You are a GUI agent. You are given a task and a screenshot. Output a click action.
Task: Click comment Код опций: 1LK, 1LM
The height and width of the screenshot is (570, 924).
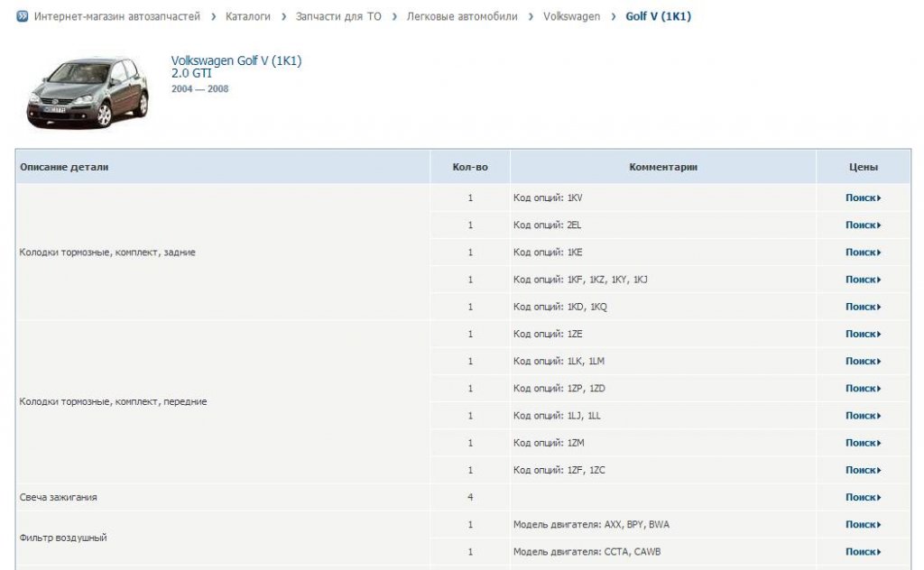pos(559,361)
